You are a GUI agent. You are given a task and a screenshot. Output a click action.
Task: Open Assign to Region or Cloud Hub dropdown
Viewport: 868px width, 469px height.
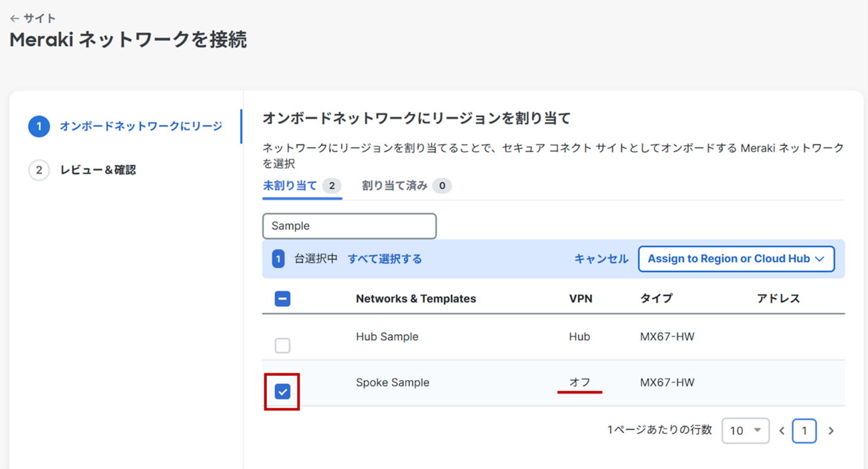pos(736,259)
